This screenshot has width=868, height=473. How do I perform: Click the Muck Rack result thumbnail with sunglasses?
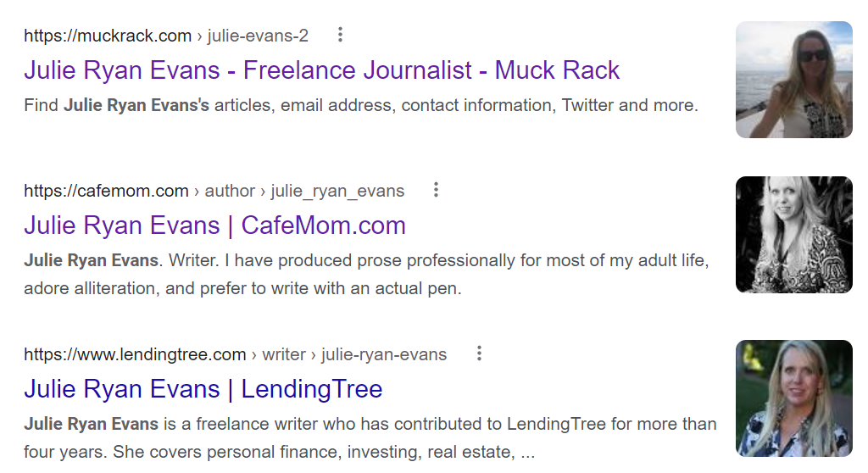pos(793,80)
